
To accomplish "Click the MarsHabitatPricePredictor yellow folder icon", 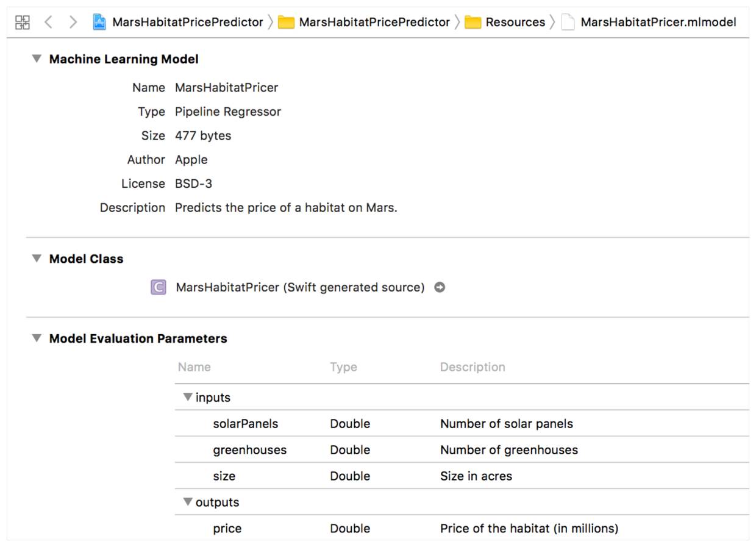I will pos(286,23).
